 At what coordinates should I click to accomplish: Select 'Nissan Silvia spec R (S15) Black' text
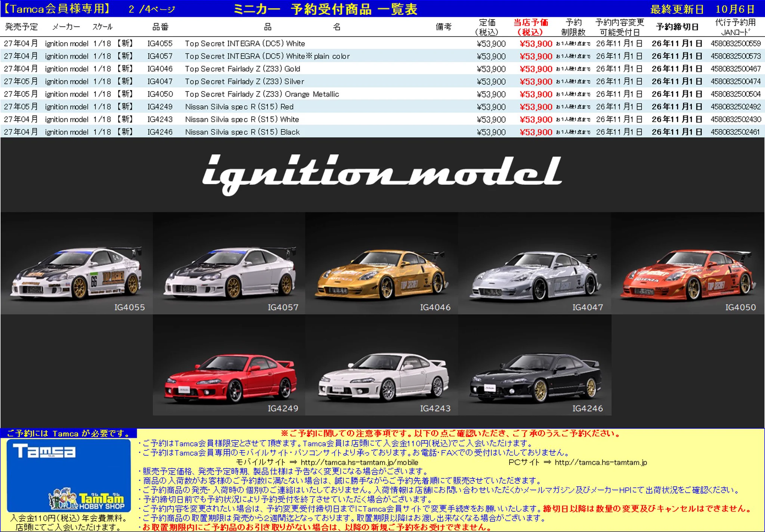coord(242,132)
